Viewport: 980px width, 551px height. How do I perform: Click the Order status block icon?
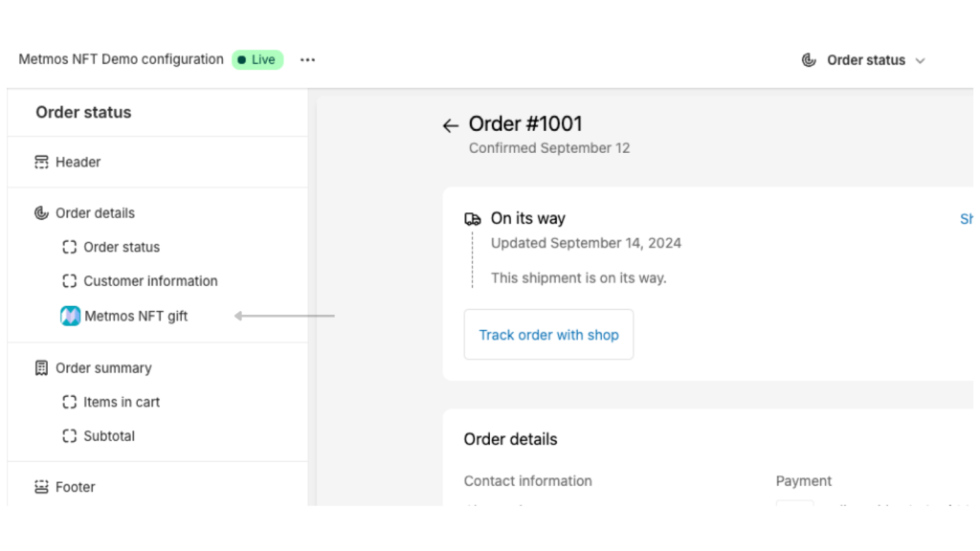(x=69, y=247)
